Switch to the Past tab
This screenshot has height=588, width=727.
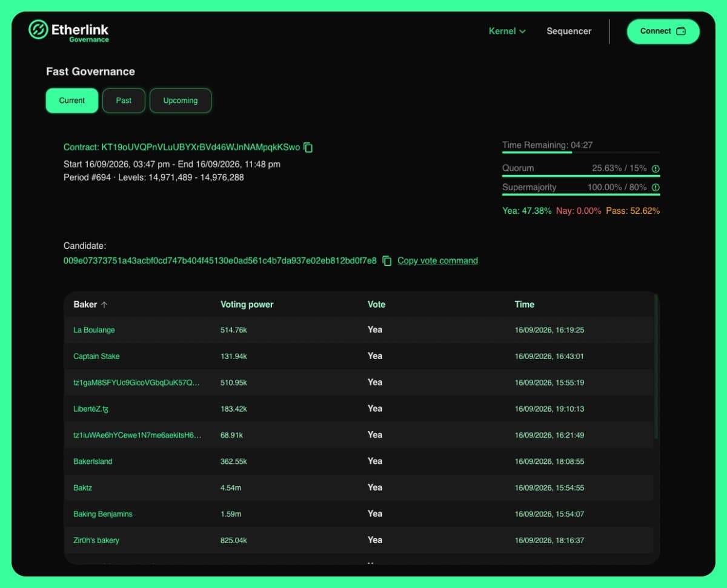pyautogui.click(x=124, y=101)
